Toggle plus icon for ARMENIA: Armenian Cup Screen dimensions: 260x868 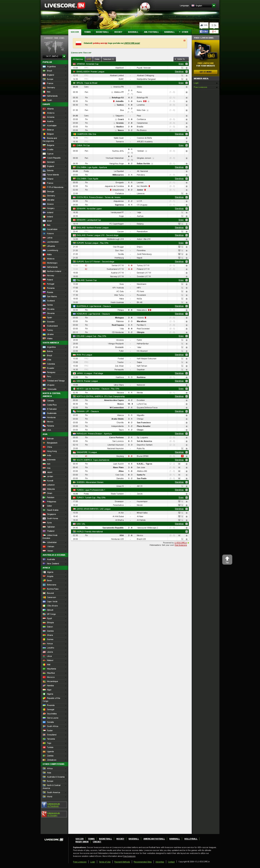coord(187,64)
